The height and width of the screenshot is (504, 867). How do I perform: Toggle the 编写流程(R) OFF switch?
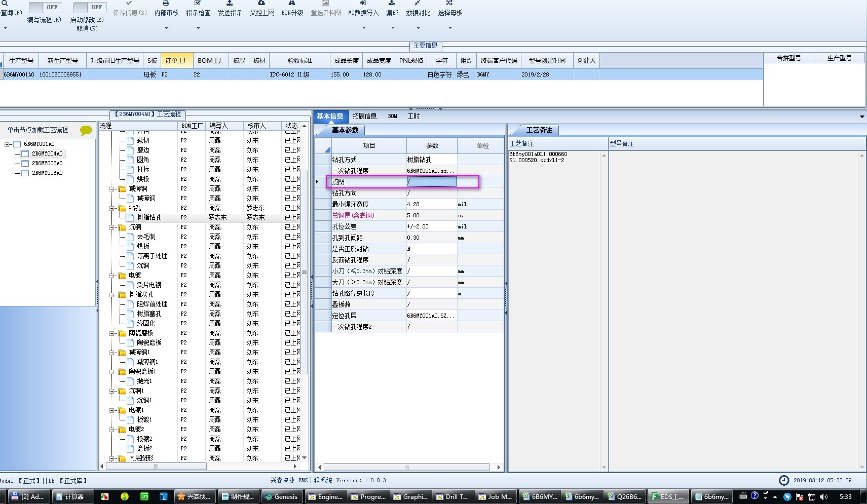(x=45, y=7)
